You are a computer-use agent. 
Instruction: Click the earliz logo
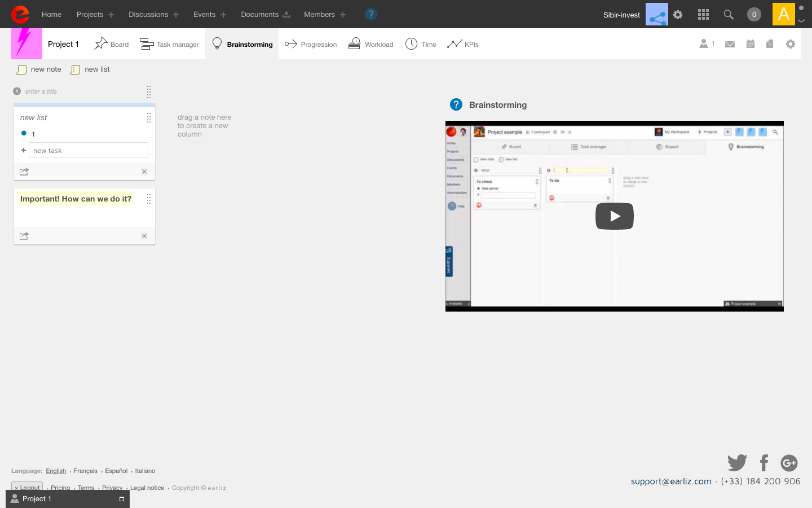[x=20, y=14]
